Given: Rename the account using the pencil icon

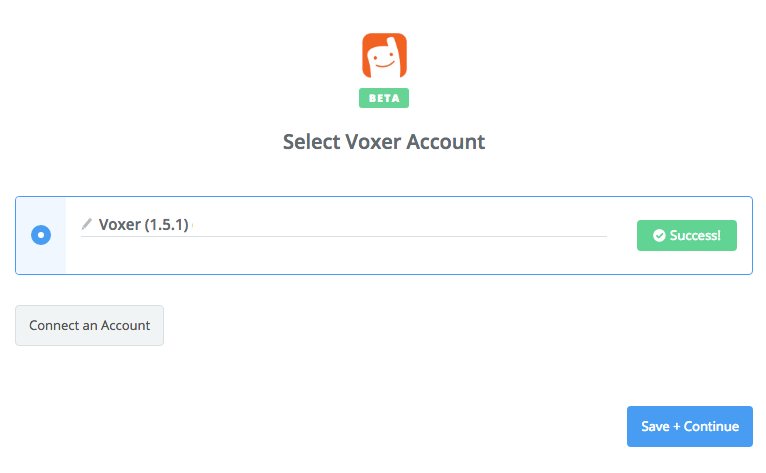Looking at the screenshot, I should 87,224.
